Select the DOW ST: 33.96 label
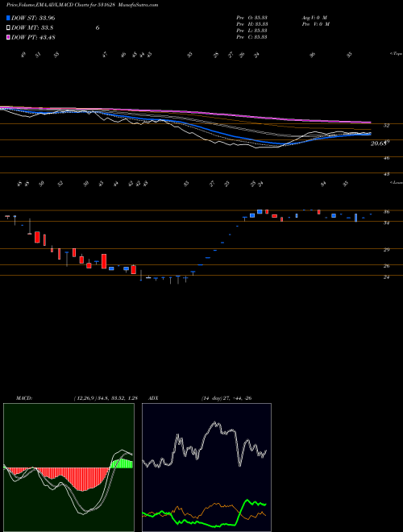This screenshot has width=403, height=532. point(33,18)
